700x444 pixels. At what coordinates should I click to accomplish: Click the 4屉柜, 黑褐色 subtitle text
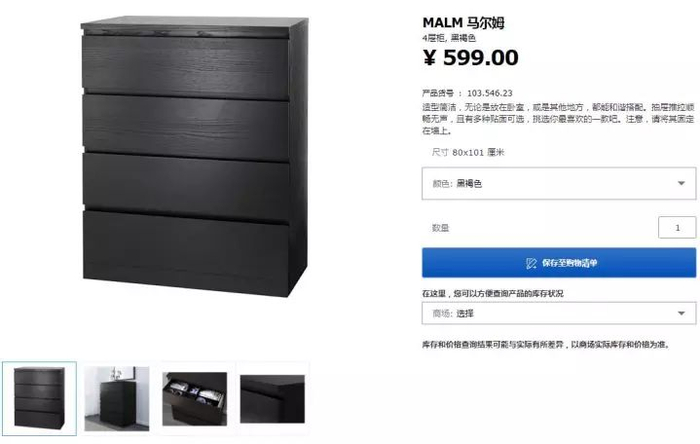449,38
